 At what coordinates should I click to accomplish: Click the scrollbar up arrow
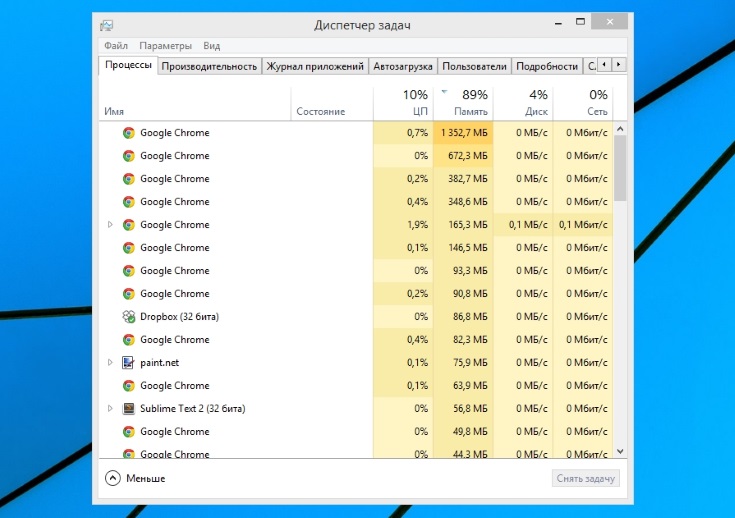tap(620, 128)
